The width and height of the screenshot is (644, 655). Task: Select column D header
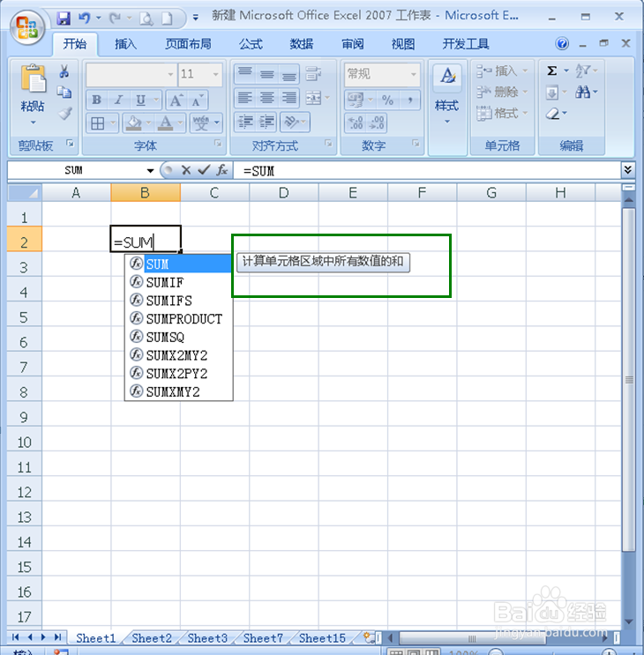click(284, 192)
